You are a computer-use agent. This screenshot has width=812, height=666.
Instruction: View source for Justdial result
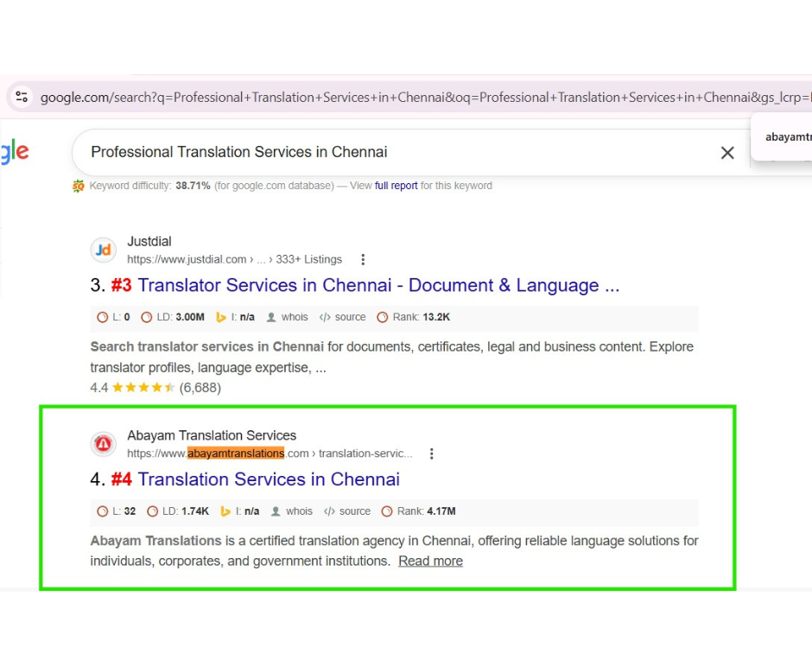pyautogui.click(x=343, y=317)
